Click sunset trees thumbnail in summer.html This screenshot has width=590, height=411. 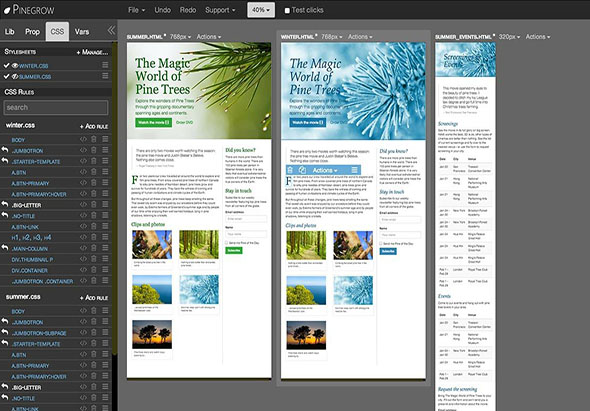[152, 335]
